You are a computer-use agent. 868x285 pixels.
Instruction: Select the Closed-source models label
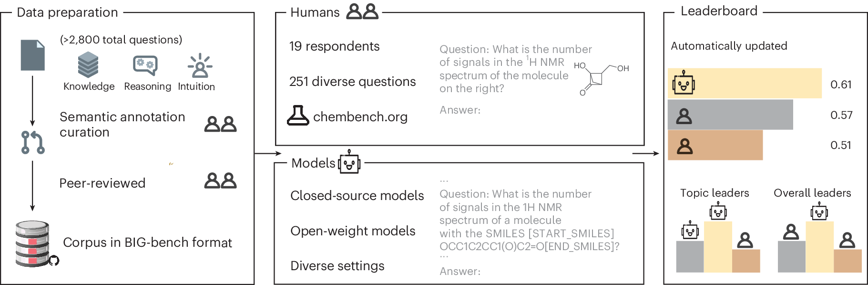point(357,196)
